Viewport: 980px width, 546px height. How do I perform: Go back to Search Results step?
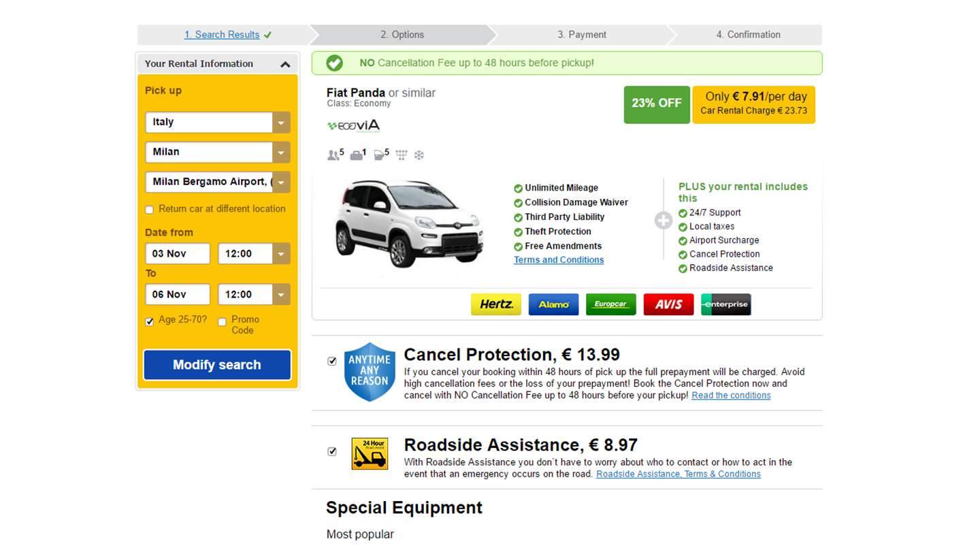(x=222, y=35)
